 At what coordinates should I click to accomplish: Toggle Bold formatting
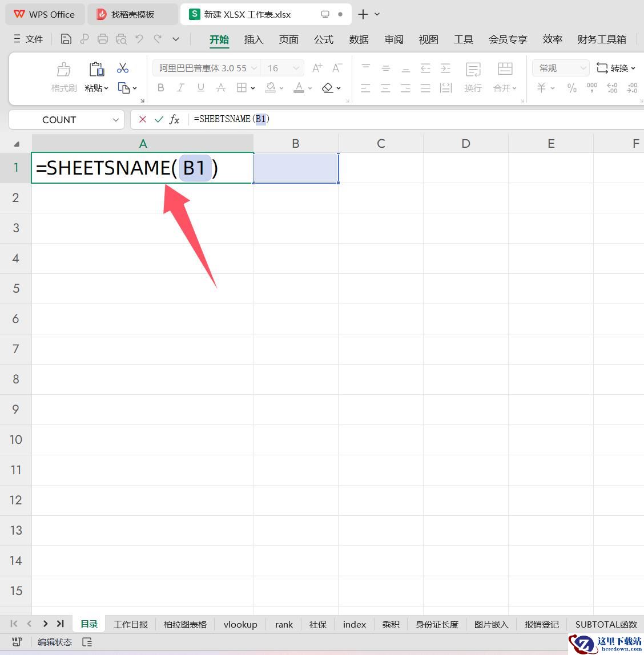(x=161, y=88)
